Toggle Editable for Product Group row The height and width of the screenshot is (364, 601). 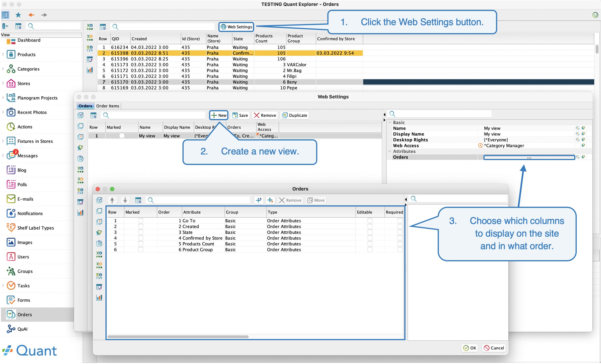[370, 250]
